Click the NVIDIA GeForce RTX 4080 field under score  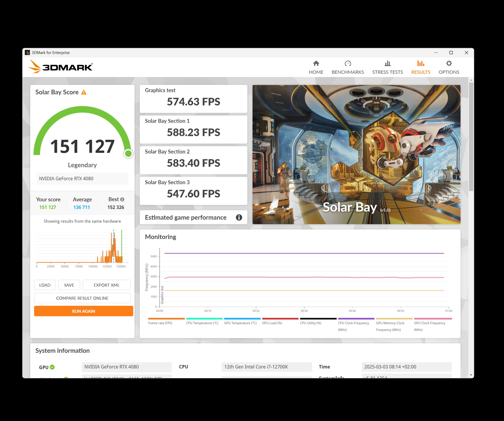pos(82,179)
